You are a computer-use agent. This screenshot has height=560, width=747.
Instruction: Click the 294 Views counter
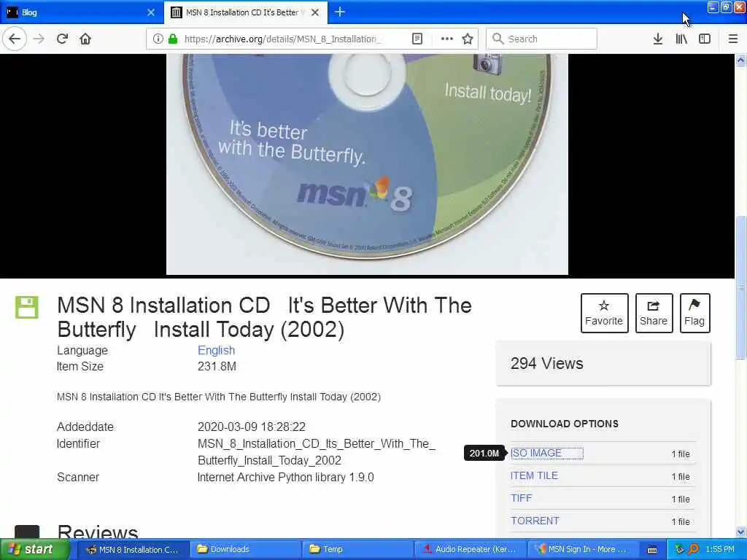coord(547,364)
